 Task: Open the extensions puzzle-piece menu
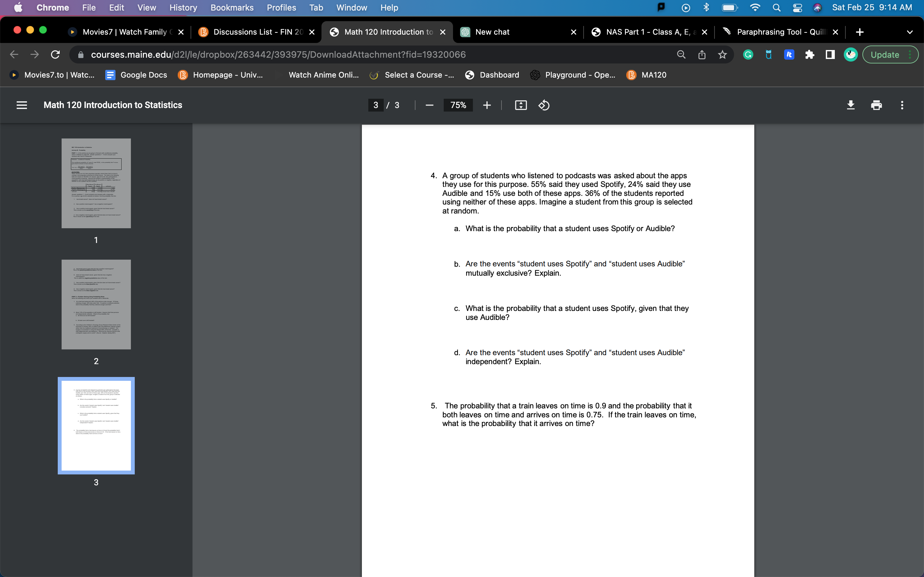point(810,54)
